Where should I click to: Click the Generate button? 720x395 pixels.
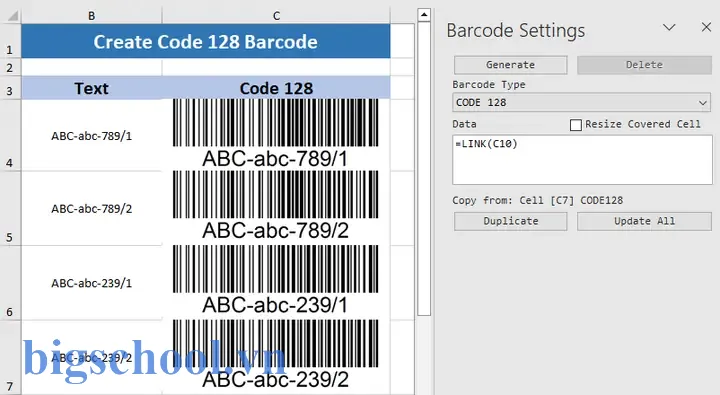[x=510, y=65]
